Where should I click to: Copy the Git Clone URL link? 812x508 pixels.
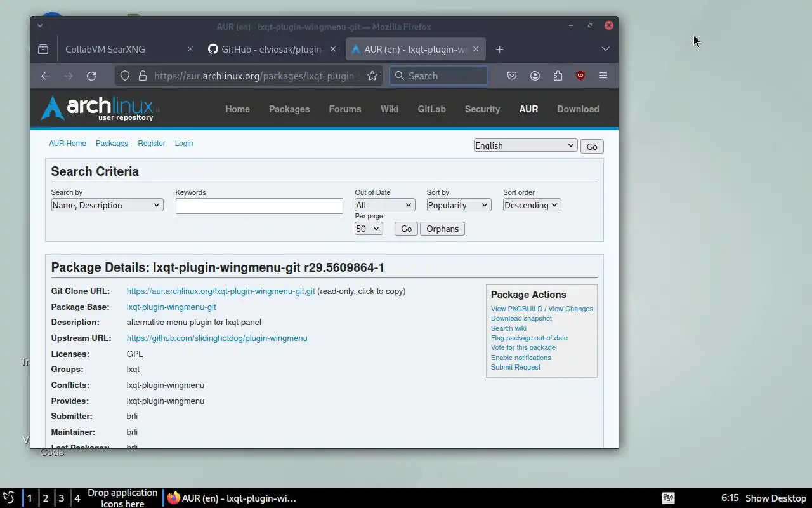pos(221,291)
